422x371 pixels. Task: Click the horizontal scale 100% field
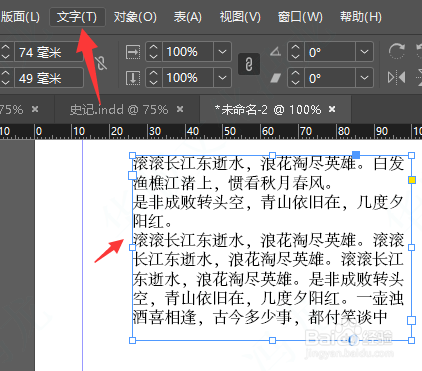[188, 52]
